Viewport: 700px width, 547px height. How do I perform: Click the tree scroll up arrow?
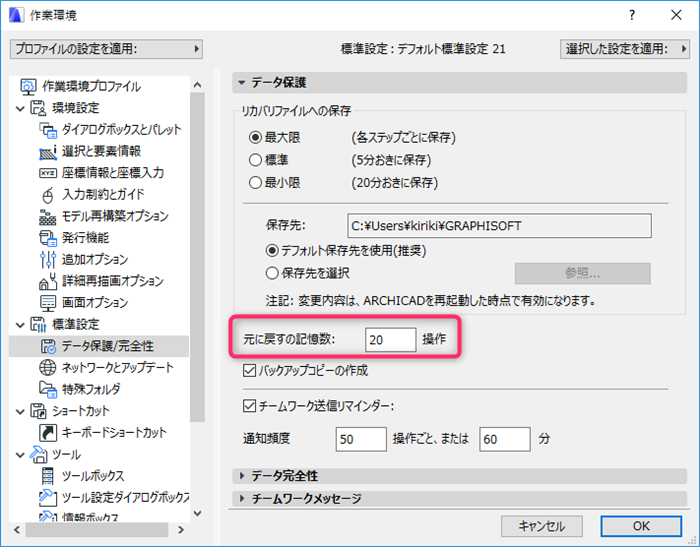click(x=197, y=84)
